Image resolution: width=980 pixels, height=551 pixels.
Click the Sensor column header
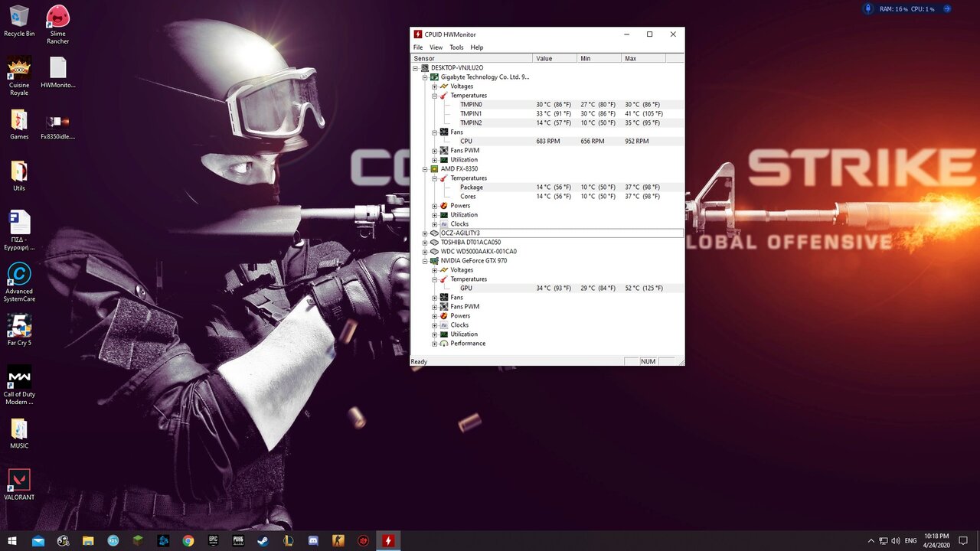(x=472, y=58)
